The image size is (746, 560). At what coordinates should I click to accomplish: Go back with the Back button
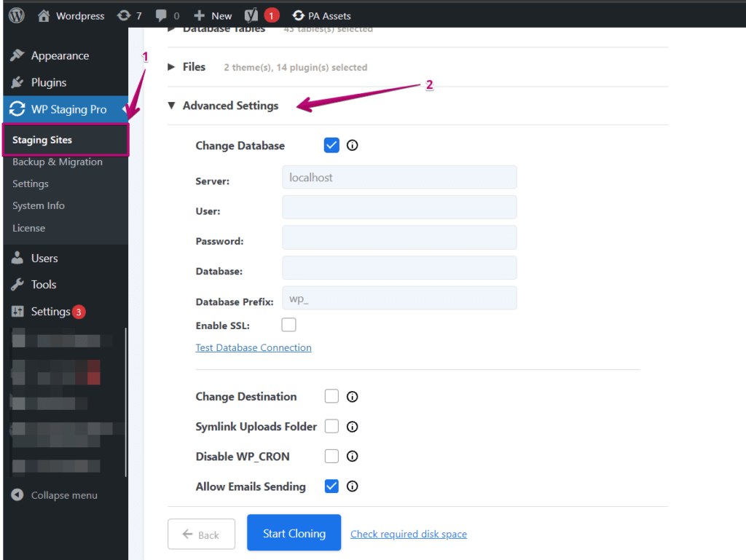[201, 535]
